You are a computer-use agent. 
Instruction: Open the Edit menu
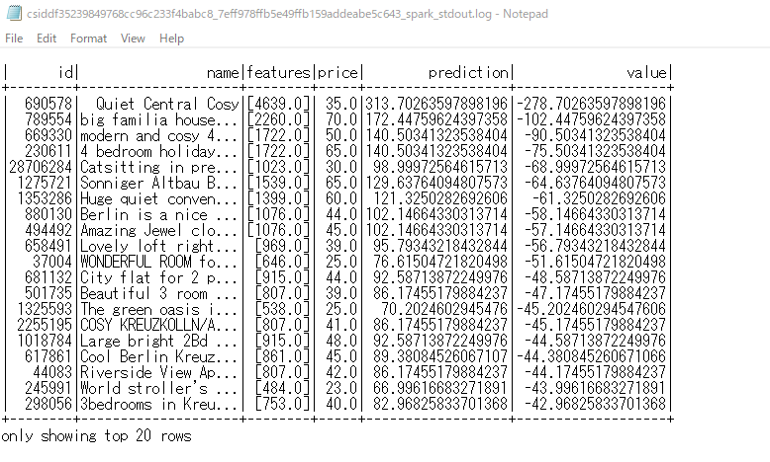coord(46,38)
